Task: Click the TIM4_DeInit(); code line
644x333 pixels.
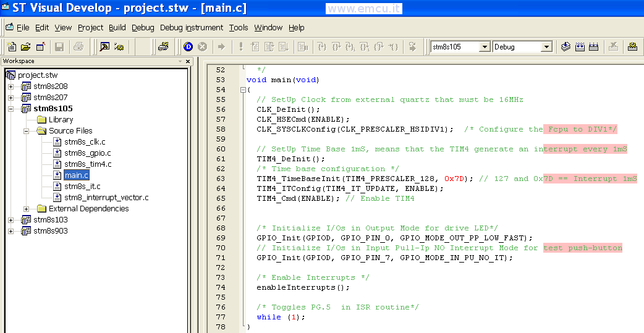Action: (x=290, y=159)
